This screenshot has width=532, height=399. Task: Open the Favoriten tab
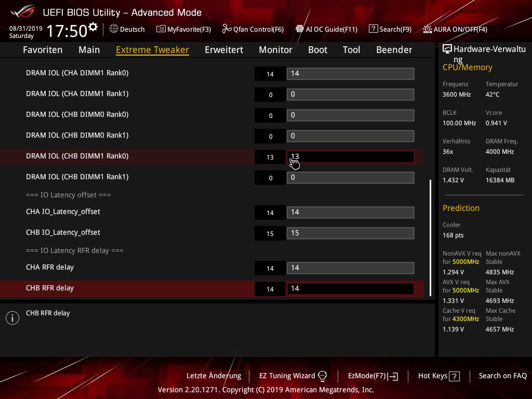click(43, 50)
